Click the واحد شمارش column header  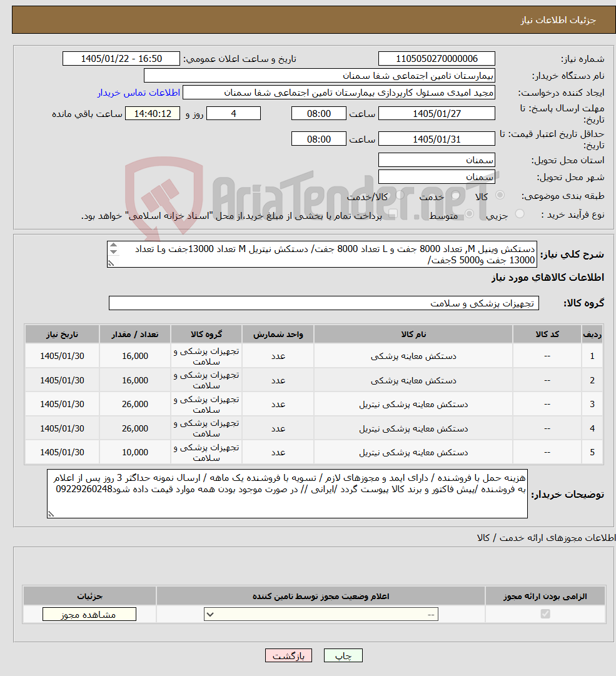click(x=278, y=334)
